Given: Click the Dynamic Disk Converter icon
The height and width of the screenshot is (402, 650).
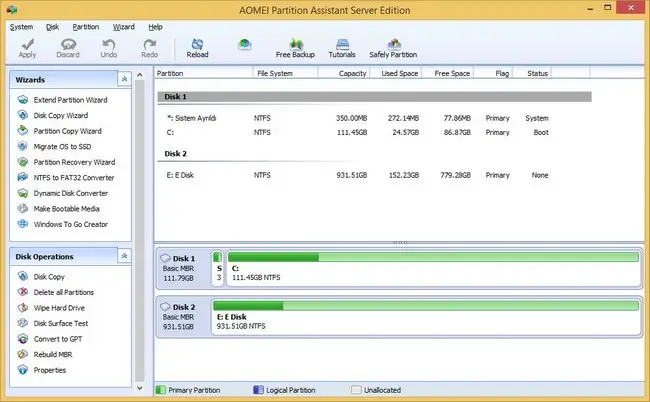Looking at the screenshot, I should coord(23,193).
